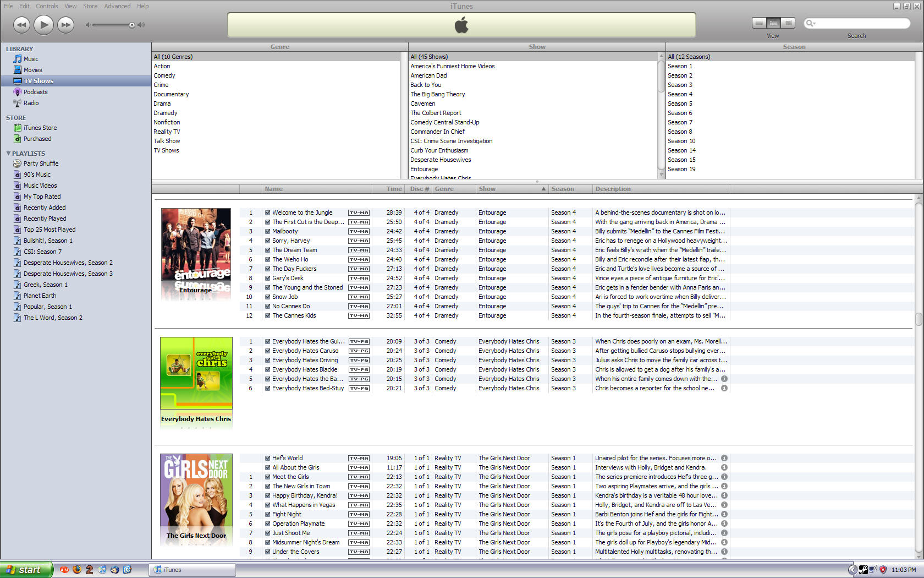Click the sort arrow on Show column

543,189
